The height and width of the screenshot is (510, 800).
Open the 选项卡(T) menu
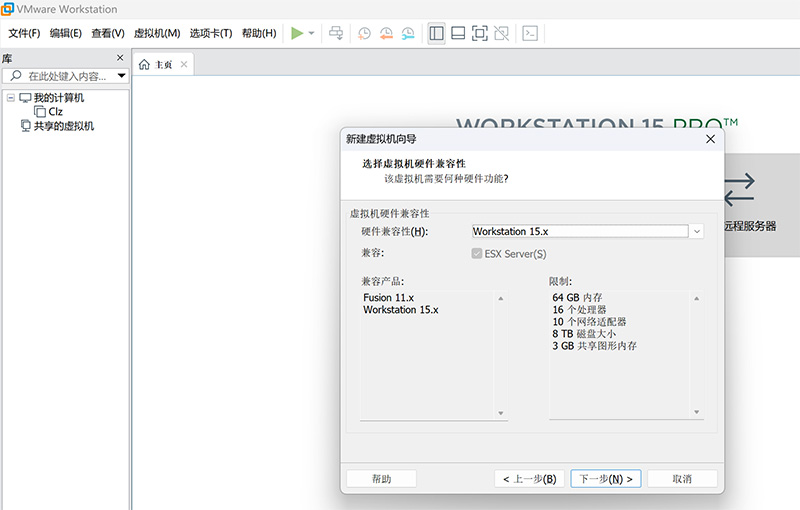pyautogui.click(x=211, y=34)
